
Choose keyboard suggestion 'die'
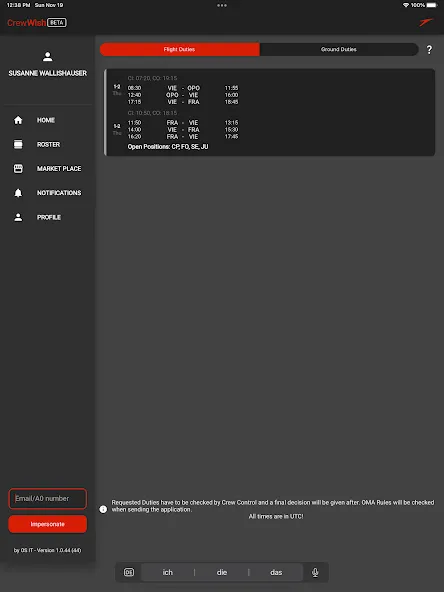[x=222, y=572]
